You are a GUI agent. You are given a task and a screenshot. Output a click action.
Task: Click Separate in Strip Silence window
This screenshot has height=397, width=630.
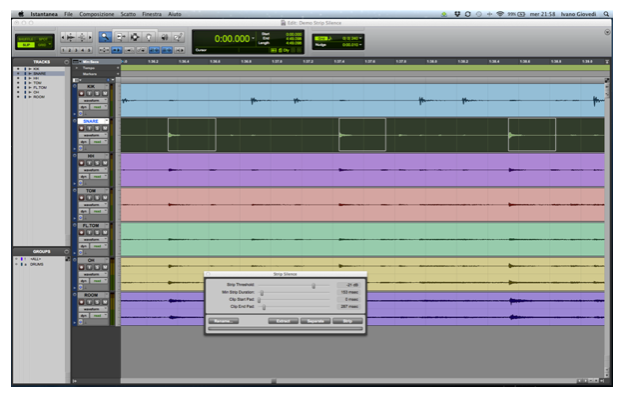click(315, 321)
